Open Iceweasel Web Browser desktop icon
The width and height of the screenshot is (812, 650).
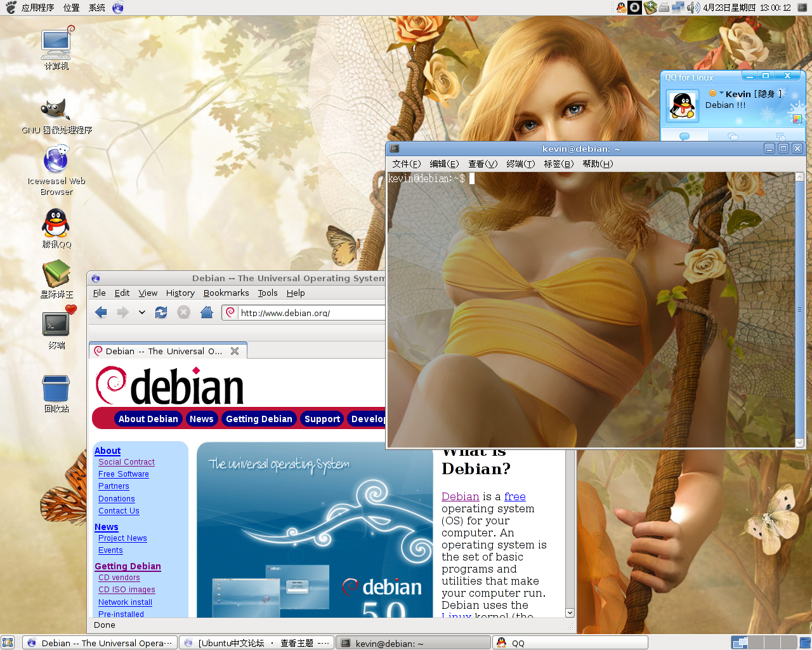[56, 169]
